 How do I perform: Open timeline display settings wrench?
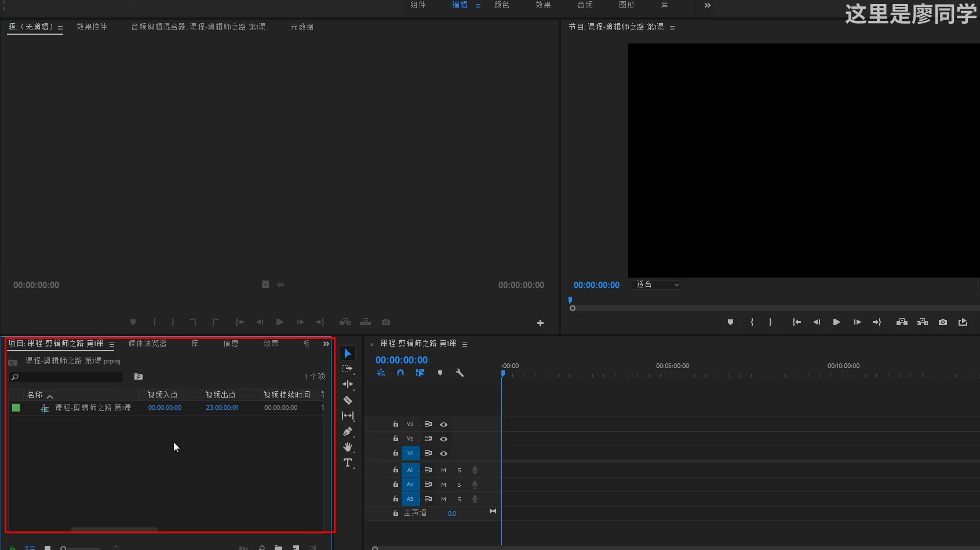[460, 373]
